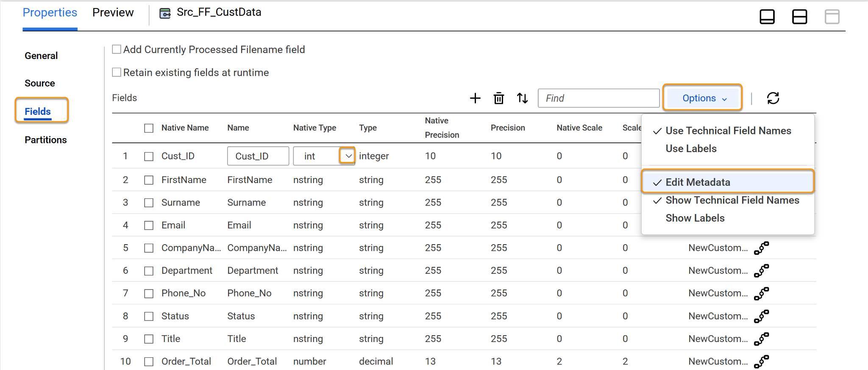This screenshot has height=370, width=868.
Task: Toggle the select-all fields header checkbox
Action: (x=149, y=128)
